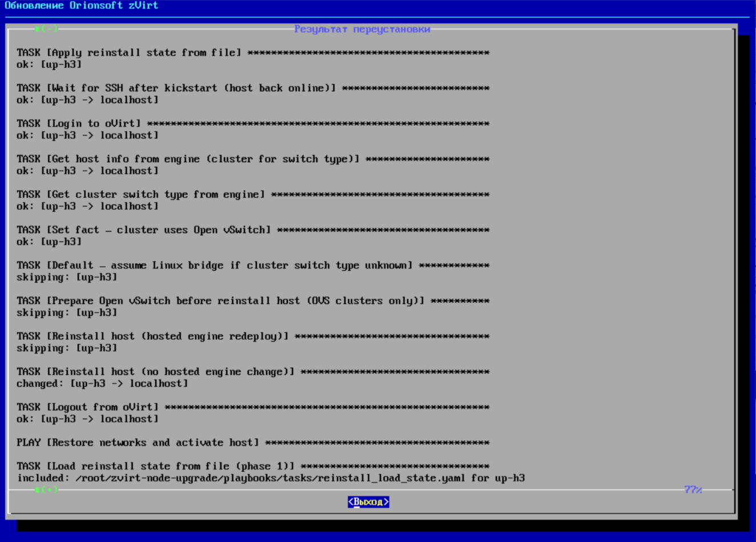Viewport: 756px width, 542px height.
Task: Click the ok: [up-h3] result below the Apply reinstall state task
Action: pyautogui.click(x=49, y=65)
